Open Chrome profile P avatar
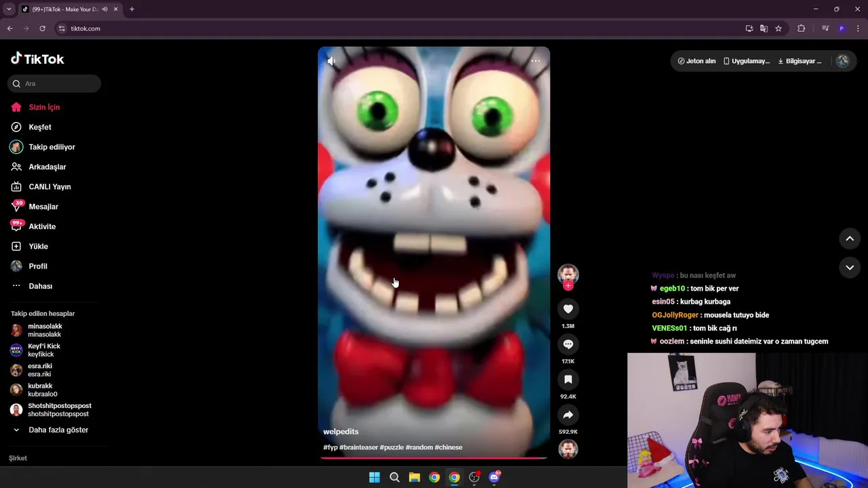868x488 pixels. pyautogui.click(x=842, y=28)
